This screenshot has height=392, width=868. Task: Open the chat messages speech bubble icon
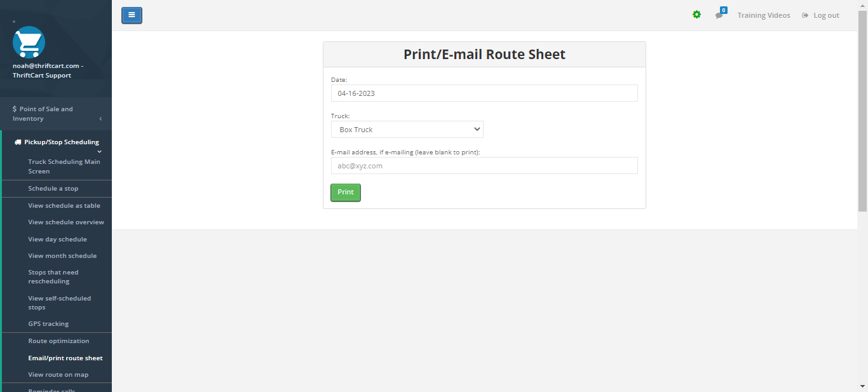point(719,16)
